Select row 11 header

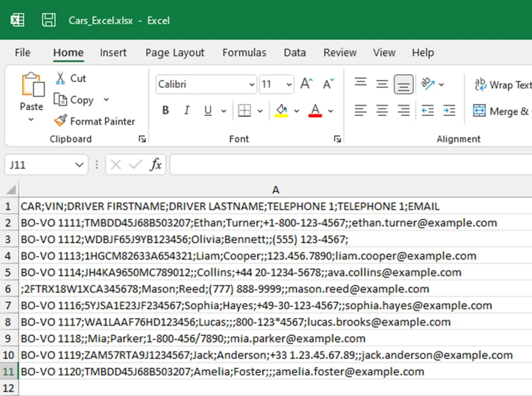8,371
